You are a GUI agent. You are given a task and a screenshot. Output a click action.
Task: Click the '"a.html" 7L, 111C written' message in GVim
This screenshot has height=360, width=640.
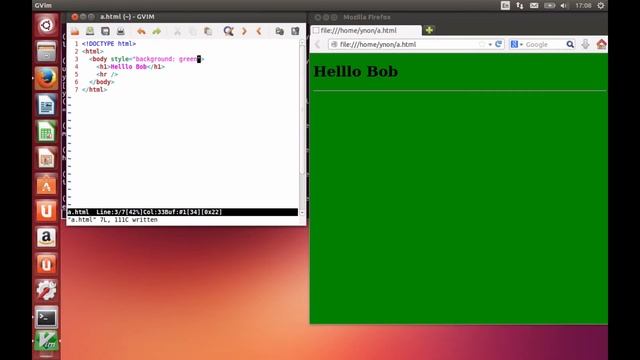click(x=113, y=220)
